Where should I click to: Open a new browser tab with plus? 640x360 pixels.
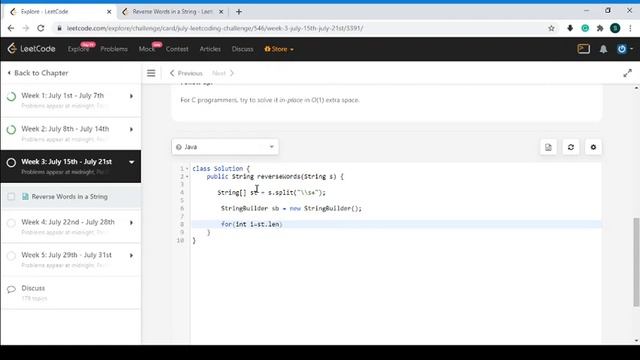click(239, 12)
